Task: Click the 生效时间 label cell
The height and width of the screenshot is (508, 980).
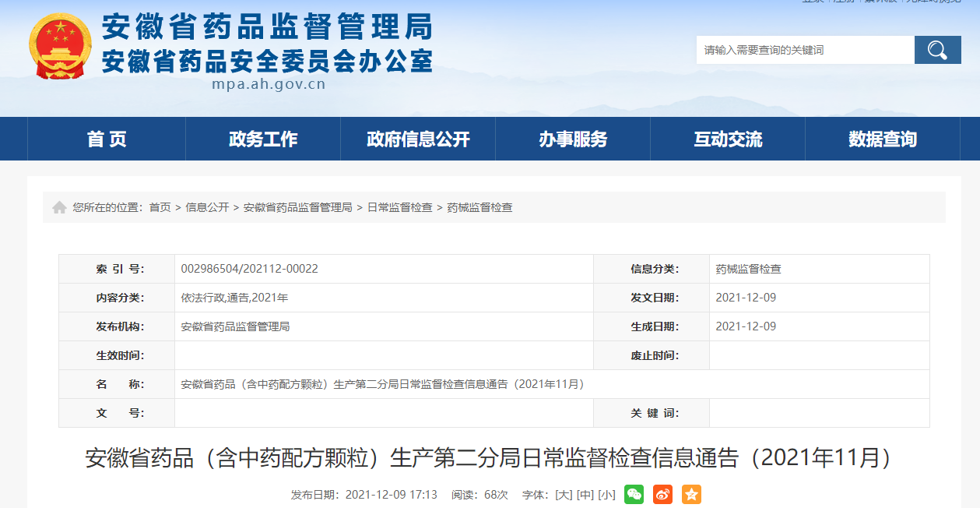Action: [117, 355]
